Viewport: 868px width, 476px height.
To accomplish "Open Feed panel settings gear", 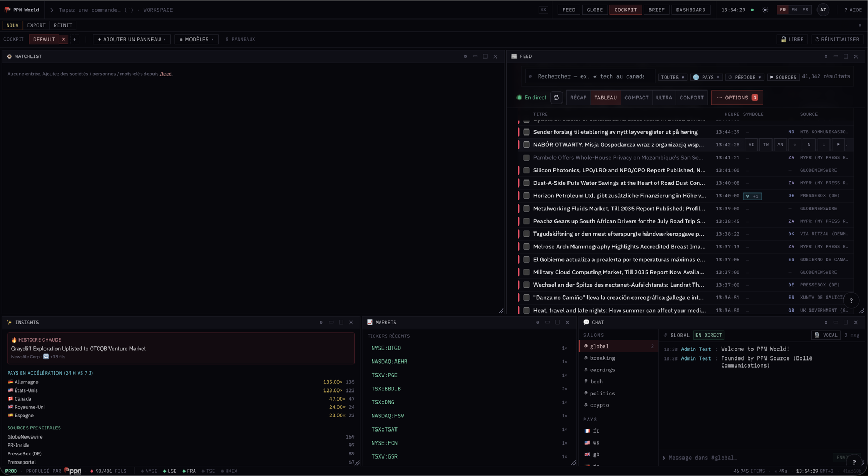I will (826, 56).
